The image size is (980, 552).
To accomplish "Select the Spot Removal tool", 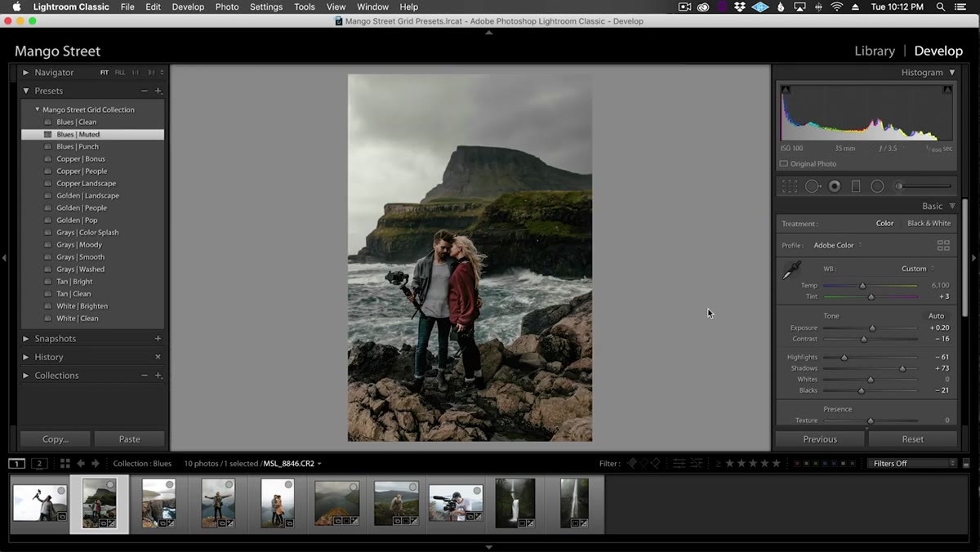I will click(813, 186).
